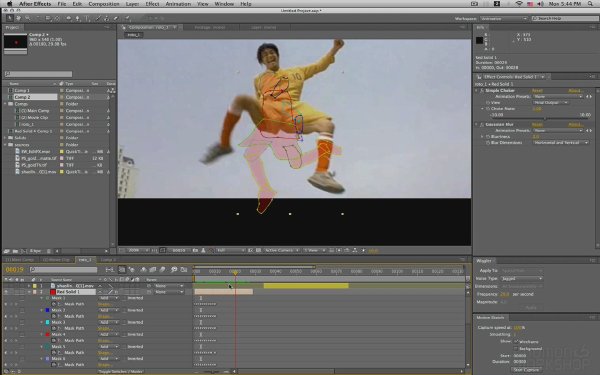Select the Eraser tool
Screen dimensions: 600x375
[116, 18]
